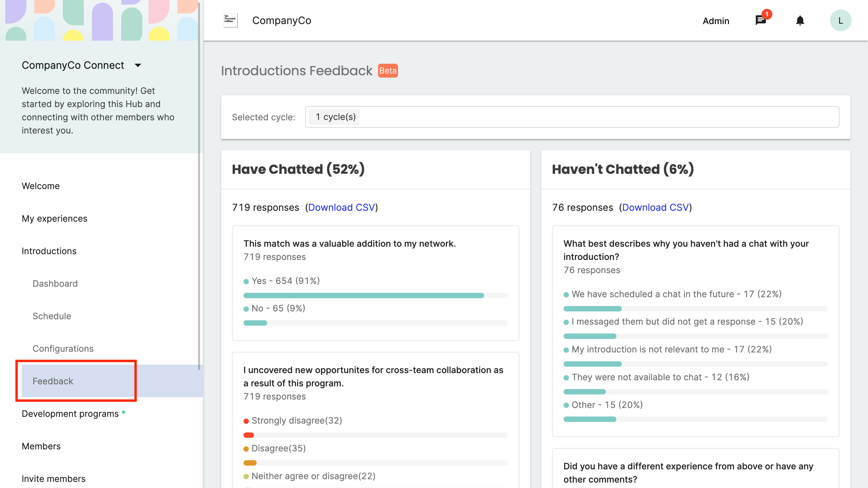The image size is (868, 488).
Task: Click the '719 responses' count above Download CSV
Action: click(x=265, y=207)
